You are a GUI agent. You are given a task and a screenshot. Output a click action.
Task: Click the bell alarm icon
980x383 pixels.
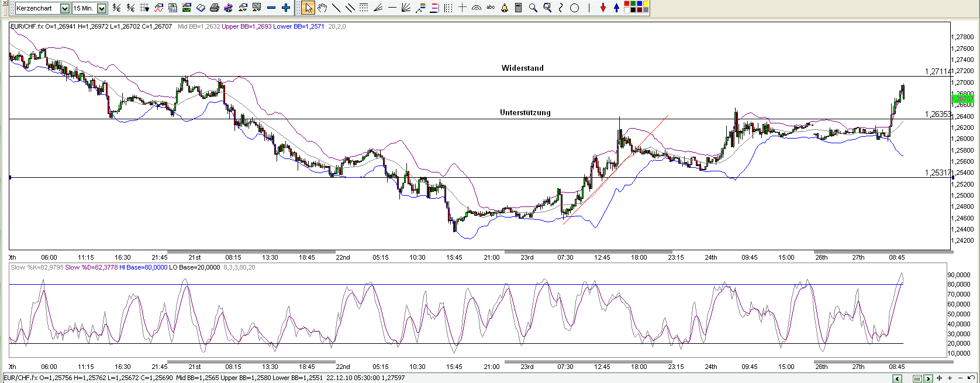505,8
